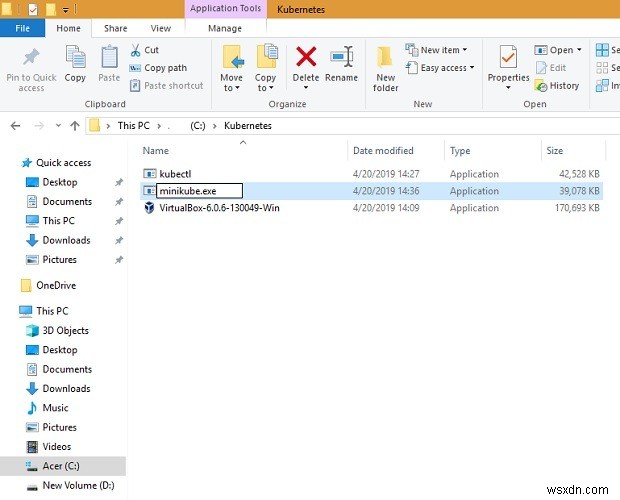Click the minikube.exe rename text field

coord(200,191)
